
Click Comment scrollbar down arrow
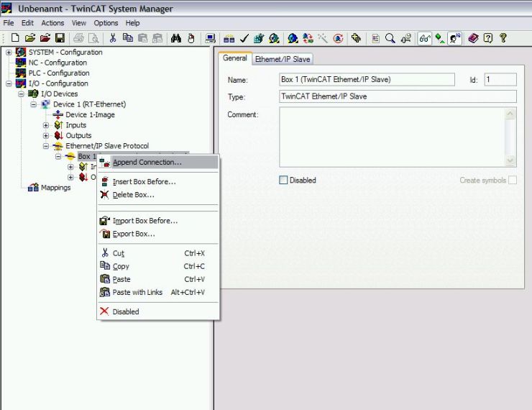pos(510,160)
